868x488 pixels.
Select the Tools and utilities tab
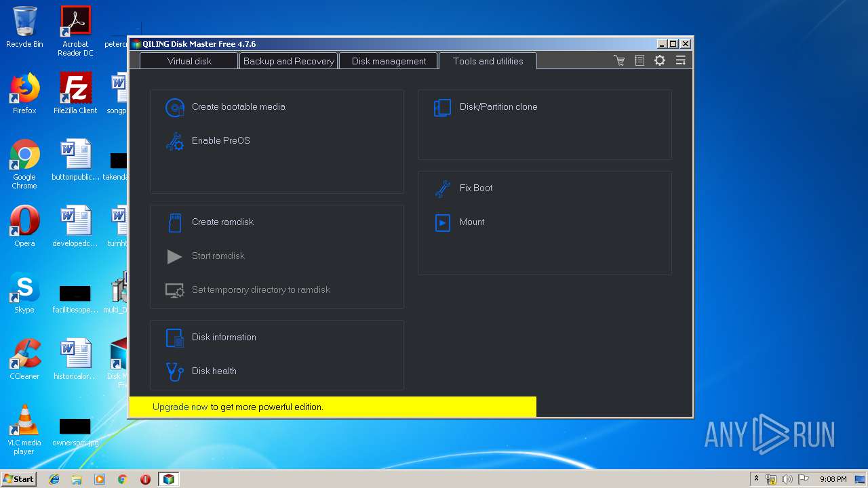[x=488, y=61]
